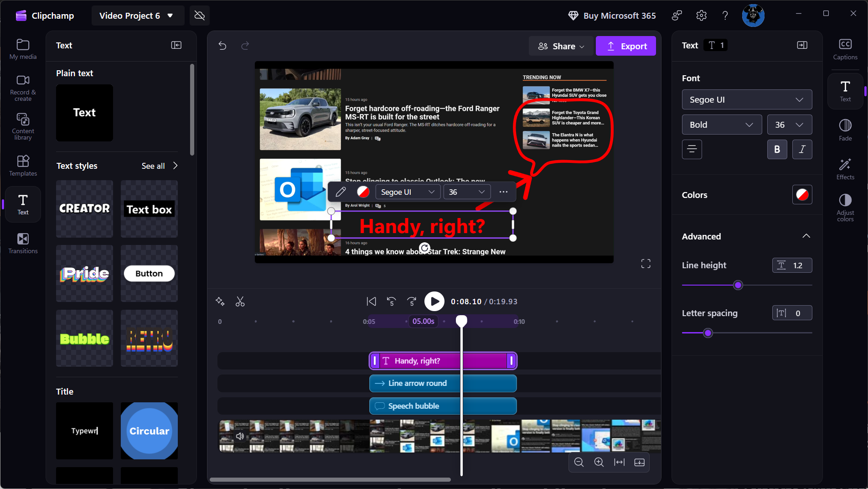The width and height of the screenshot is (868, 489).
Task: Open Captions panel
Action: [845, 49]
